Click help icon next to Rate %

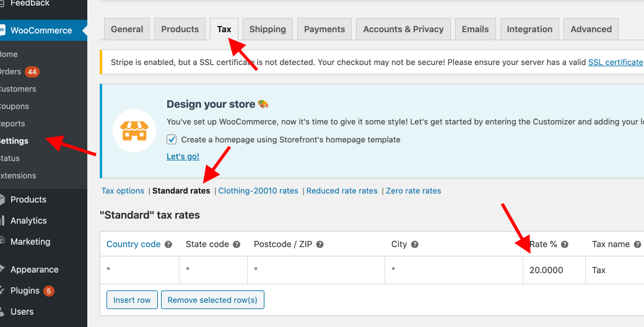pos(565,245)
